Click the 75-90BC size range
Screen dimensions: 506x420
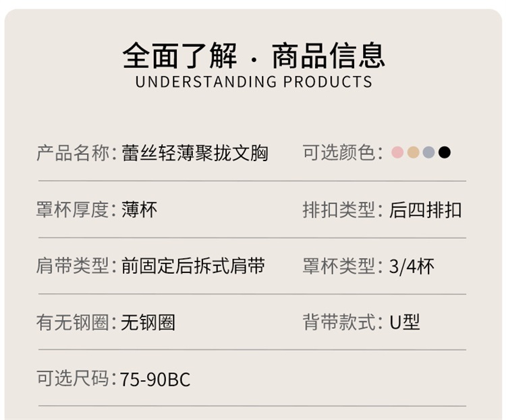pyautogui.click(x=156, y=379)
